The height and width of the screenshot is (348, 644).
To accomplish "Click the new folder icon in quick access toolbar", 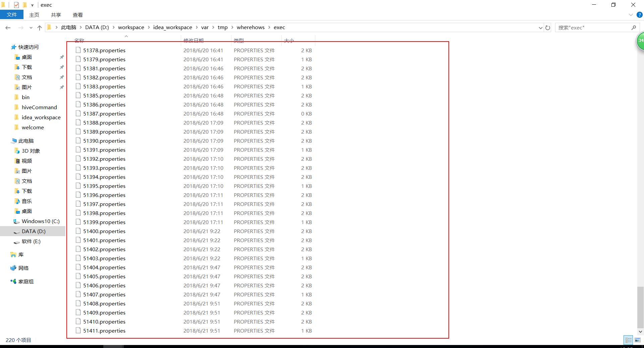I will 24,5.
